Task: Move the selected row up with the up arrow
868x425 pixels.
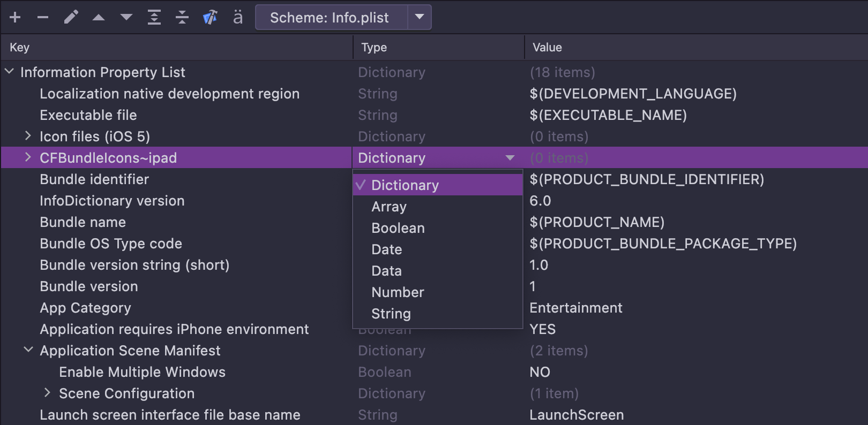Action: 99,18
